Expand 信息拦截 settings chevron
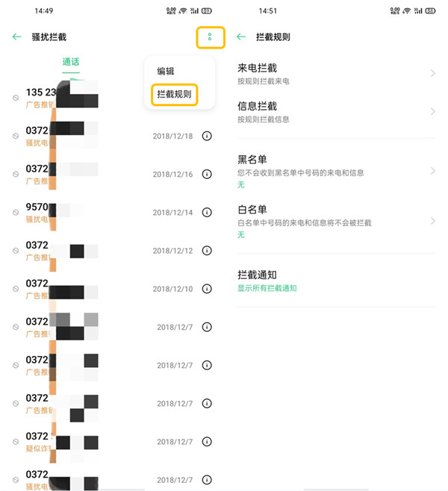Image resolution: width=448 pixels, height=491 pixels. pyautogui.click(x=433, y=112)
